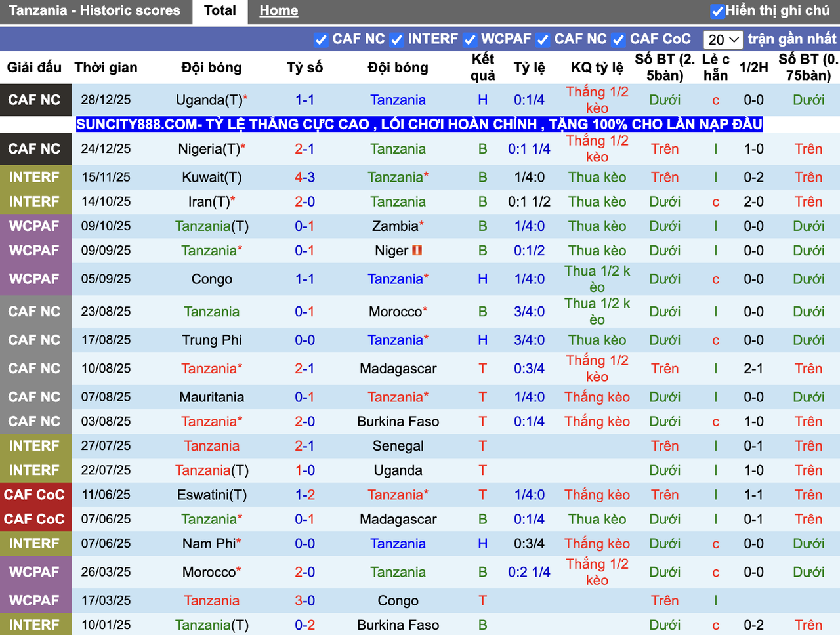
Task: Click Madagascar in the 10/08/25 row
Action: tap(398, 369)
